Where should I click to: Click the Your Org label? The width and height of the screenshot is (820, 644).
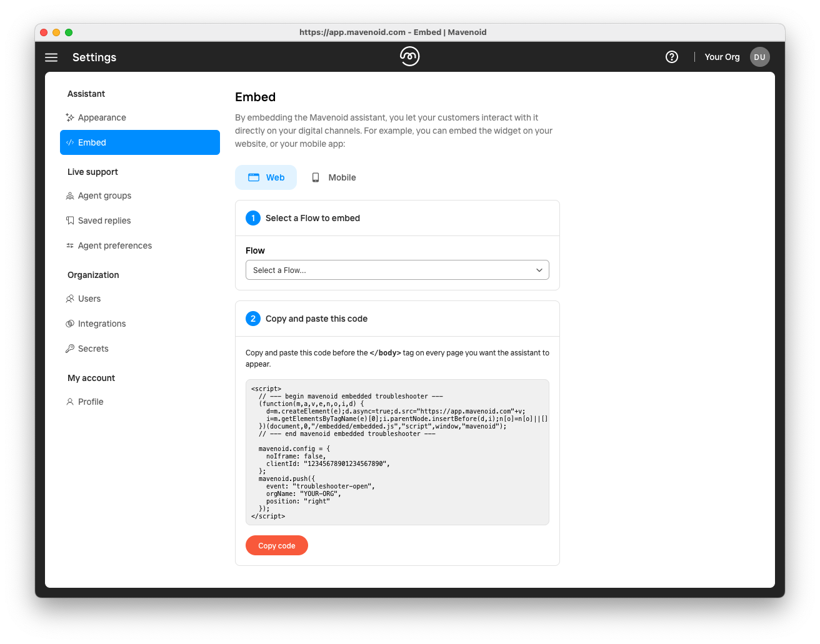click(x=722, y=57)
